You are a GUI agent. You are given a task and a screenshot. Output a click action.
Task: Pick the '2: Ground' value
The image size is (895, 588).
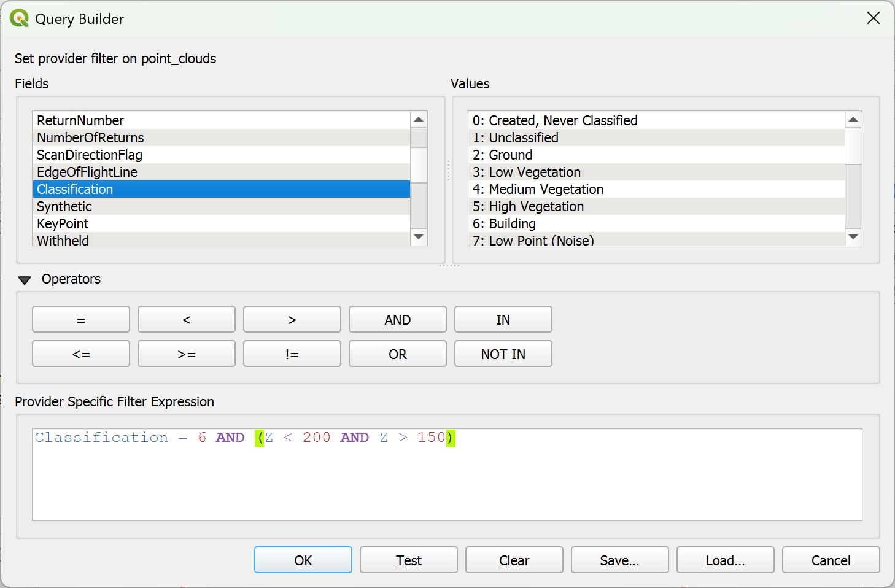tap(656, 155)
